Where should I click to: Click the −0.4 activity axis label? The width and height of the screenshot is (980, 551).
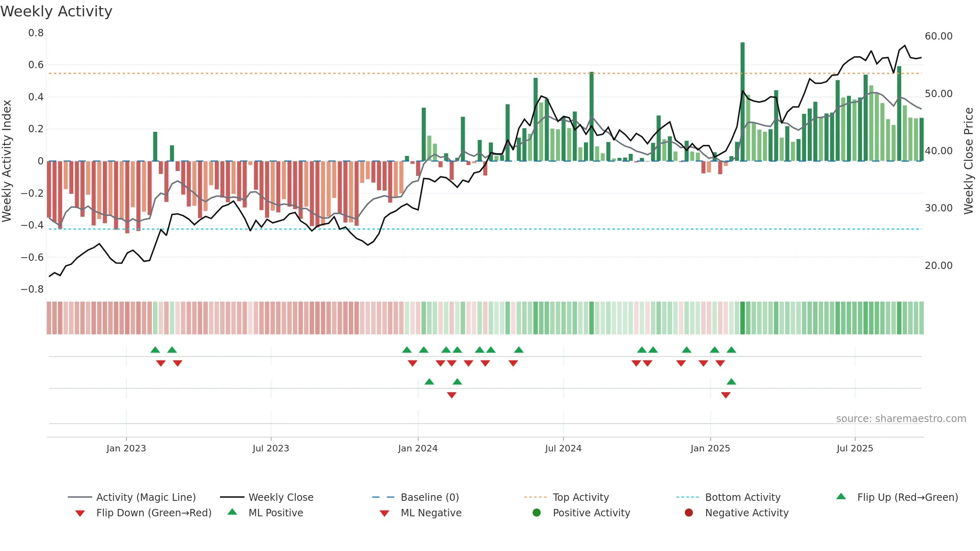click(32, 225)
